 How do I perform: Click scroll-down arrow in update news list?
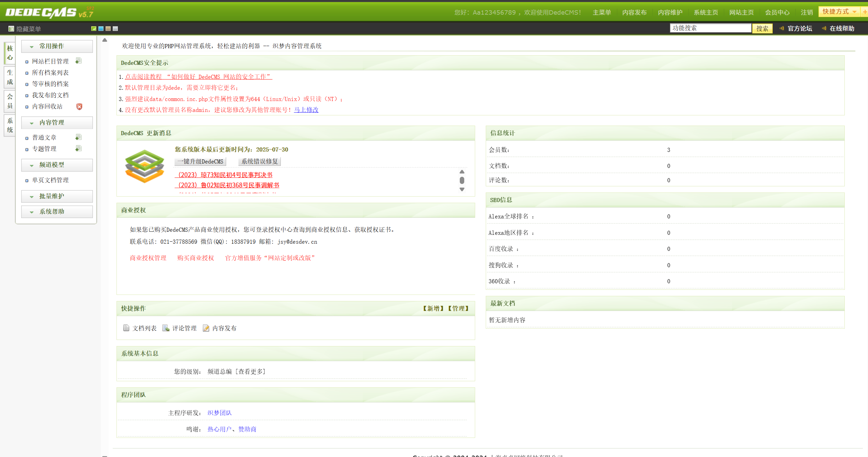pyautogui.click(x=462, y=189)
